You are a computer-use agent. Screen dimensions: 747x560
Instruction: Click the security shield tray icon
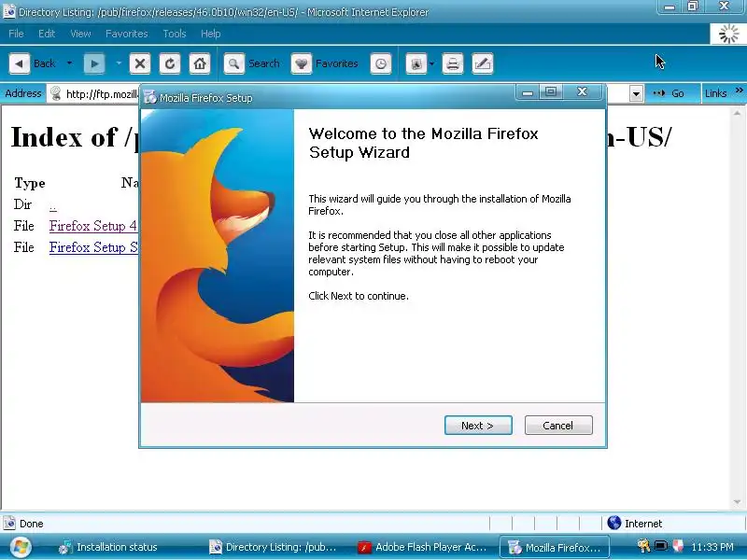678,546
